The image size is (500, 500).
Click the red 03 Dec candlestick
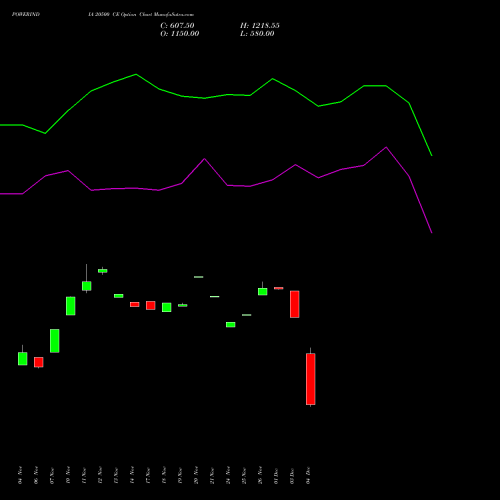point(295,304)
